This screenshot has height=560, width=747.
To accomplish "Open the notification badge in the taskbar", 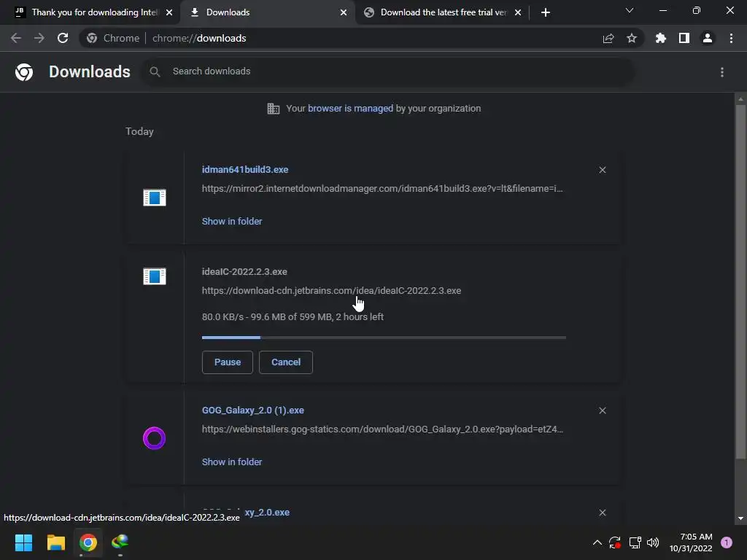I will [x=727, y=542].
